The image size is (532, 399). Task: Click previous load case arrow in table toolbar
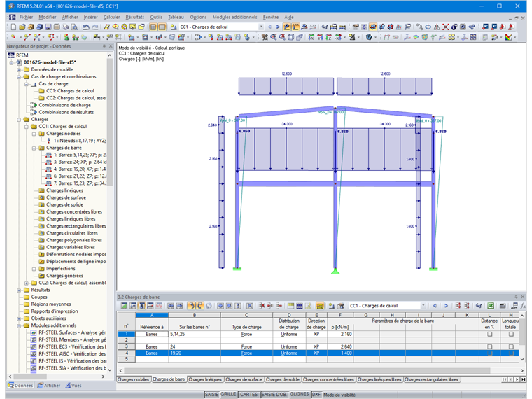435,306
